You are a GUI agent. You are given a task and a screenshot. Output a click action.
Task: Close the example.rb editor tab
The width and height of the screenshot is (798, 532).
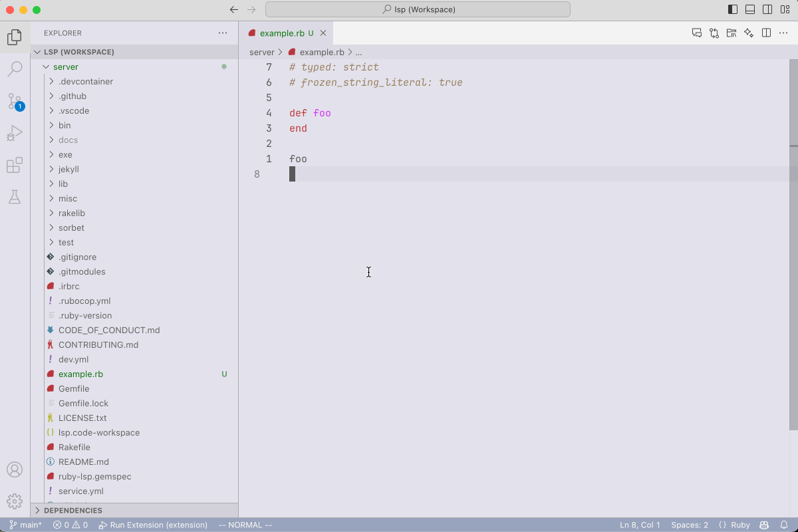click(x=323, y=33)
